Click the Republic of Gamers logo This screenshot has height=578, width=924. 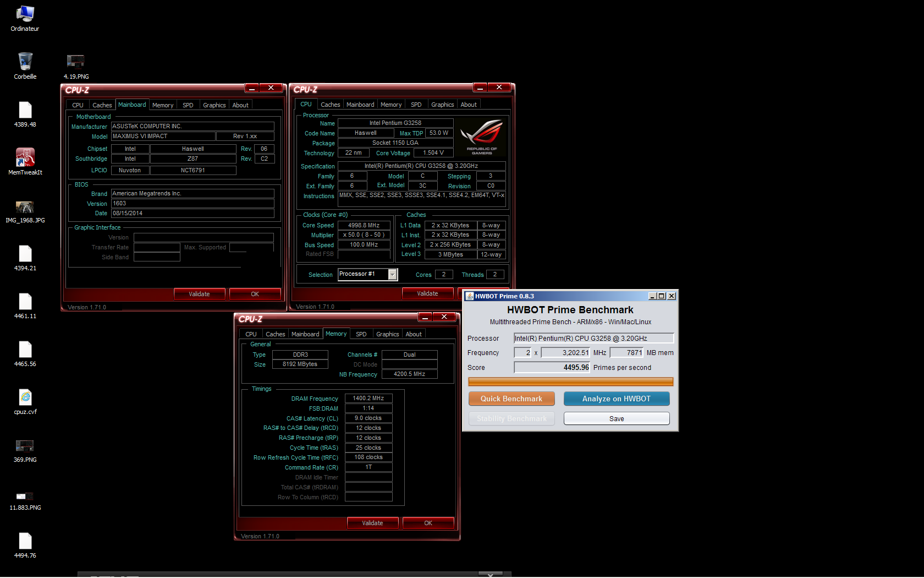point(482,137)
